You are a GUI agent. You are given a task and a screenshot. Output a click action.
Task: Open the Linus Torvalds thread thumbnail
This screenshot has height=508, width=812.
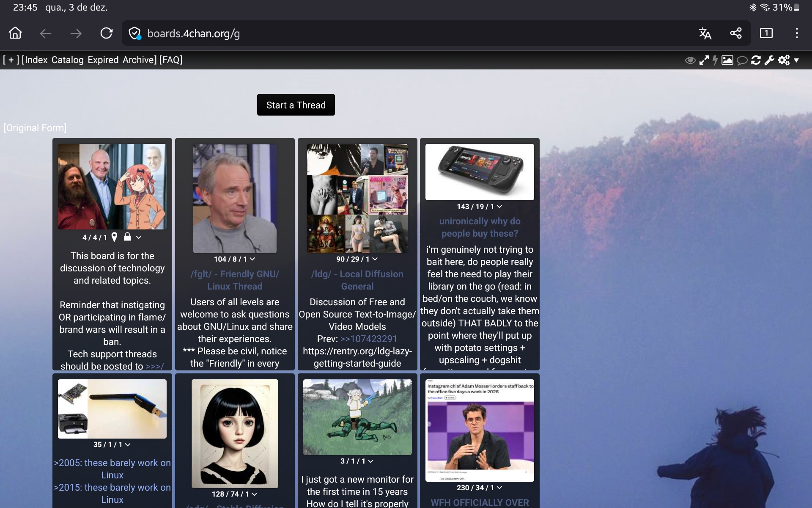click(x=235, y=199)
